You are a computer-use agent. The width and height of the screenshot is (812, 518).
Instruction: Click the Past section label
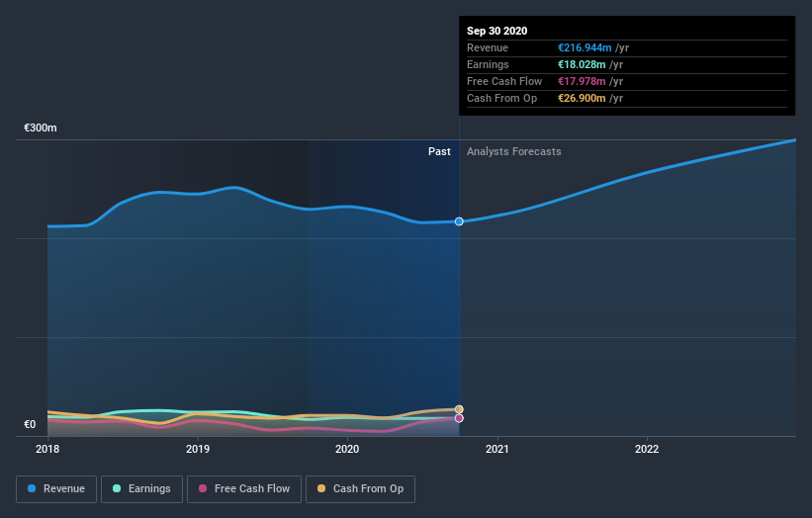coord(439,151)
